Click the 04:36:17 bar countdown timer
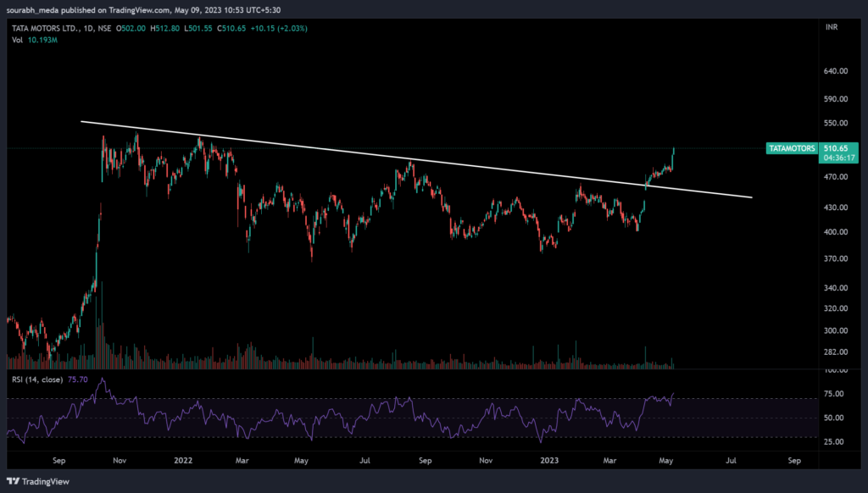 coord(838,158)
